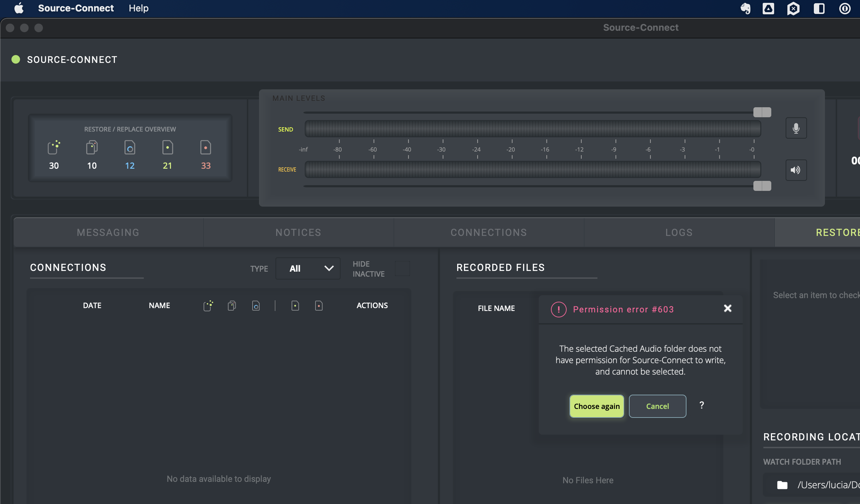
Task: Click the Choose again button
Action: (597, 406)
